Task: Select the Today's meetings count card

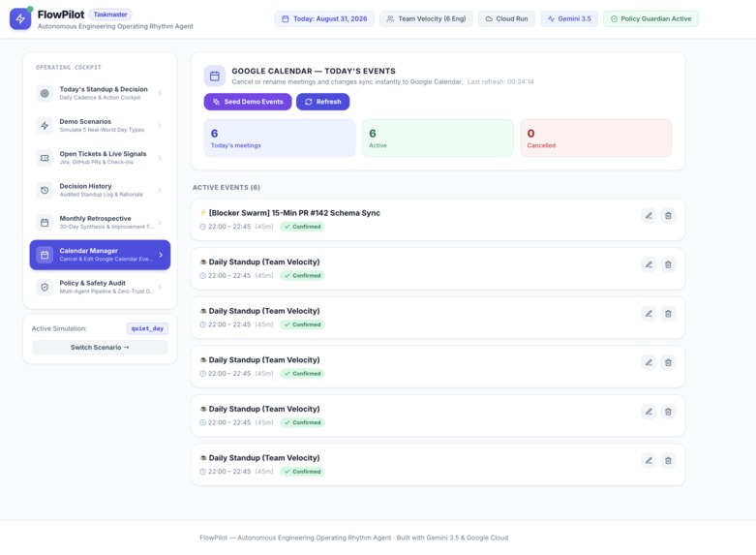Action: [280, 139]
